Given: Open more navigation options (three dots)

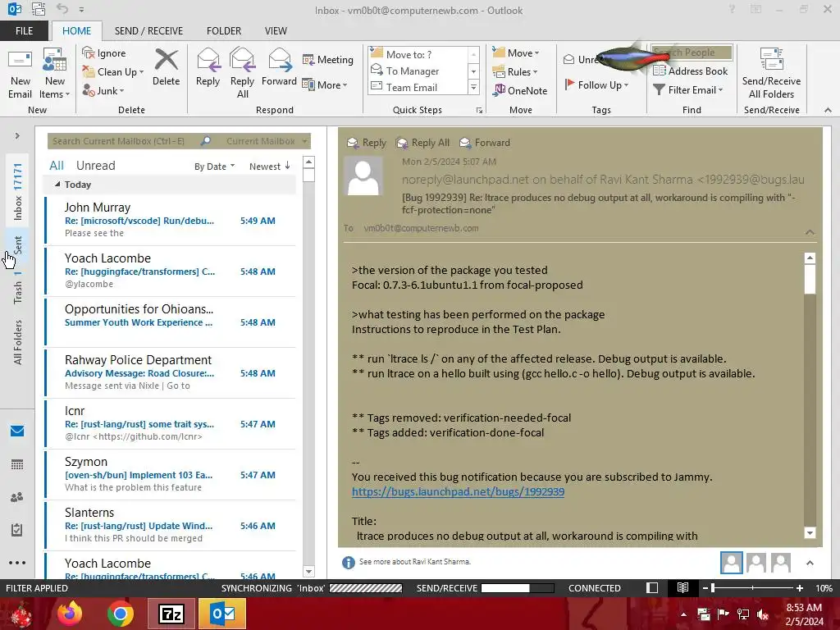Looking at the screenshot, I should [17, 563].
